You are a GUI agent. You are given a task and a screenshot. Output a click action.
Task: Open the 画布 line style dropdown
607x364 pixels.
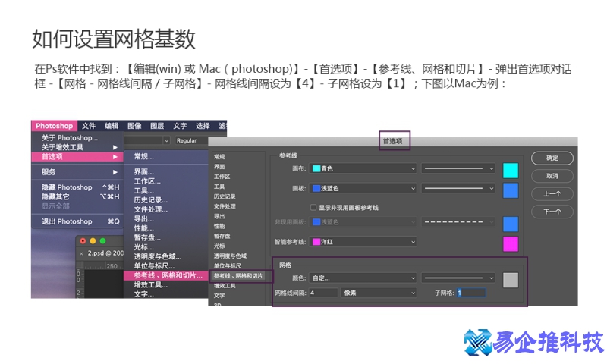click(x=458, y=168)
